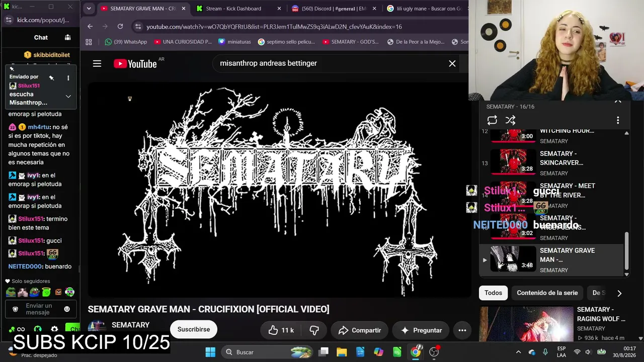This screenshot has height=362, width=644.
Task: Dislike the current YouTube video
Action: pos(314,330)
